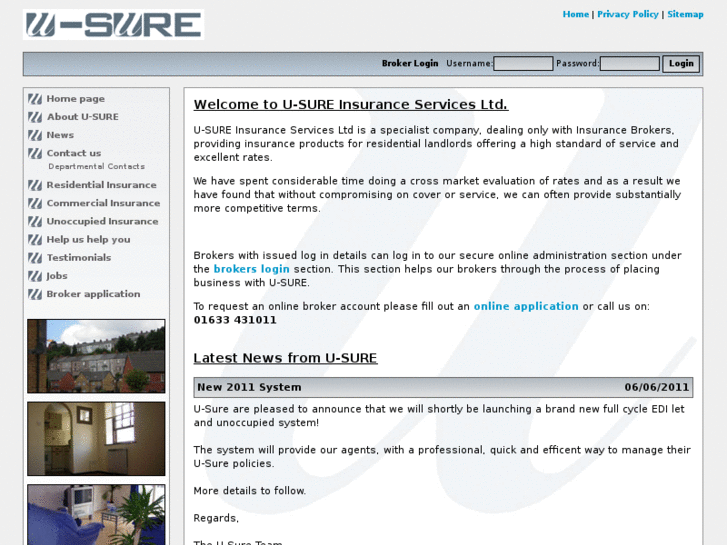Click the Welcome to U-SURE heading
The width and height of the screenshot is (727, 545).
pyautogui.click(x=351, y=104)
